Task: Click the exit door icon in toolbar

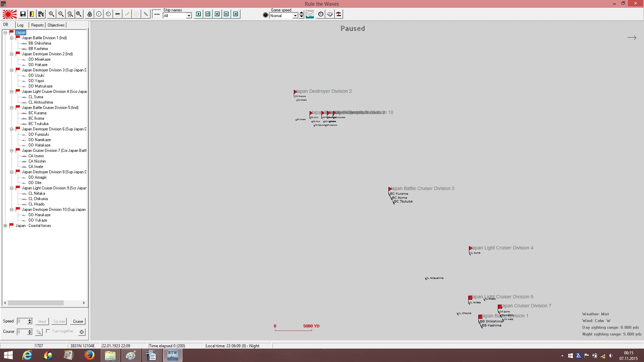Action: coord(32,14)
